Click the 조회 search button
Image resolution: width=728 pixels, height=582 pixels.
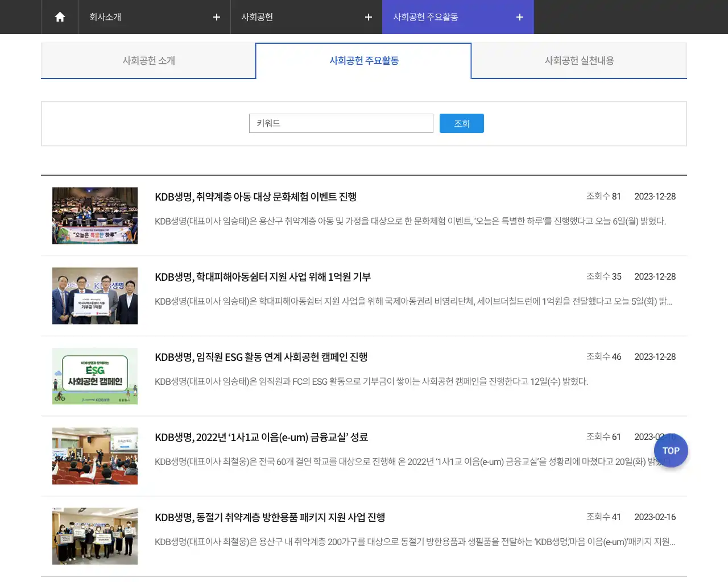click(x=461, y=123)
